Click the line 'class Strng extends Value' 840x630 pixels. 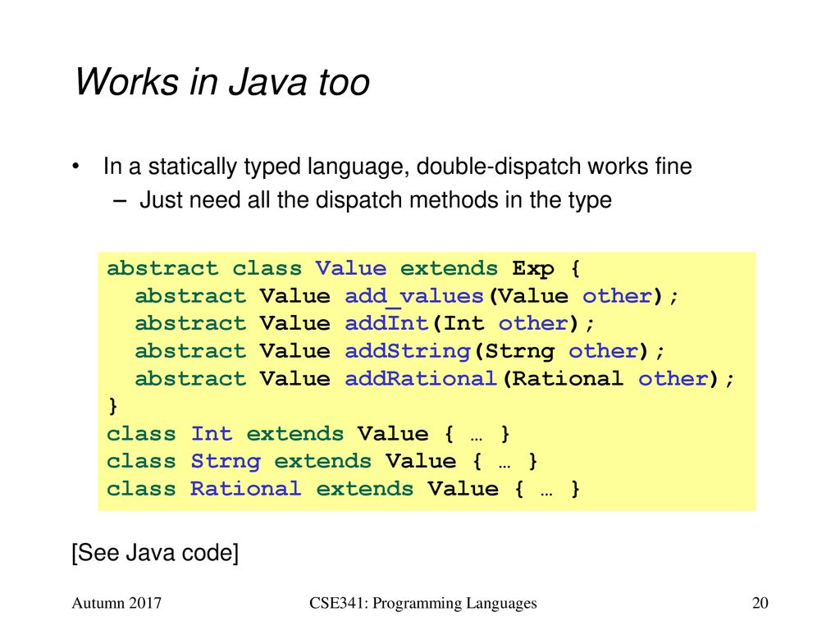click(322, 462)
